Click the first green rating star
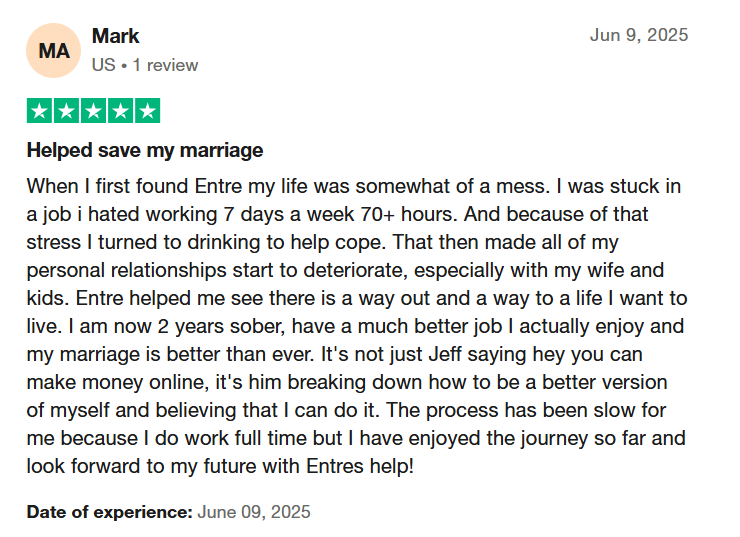 (40, 111)
